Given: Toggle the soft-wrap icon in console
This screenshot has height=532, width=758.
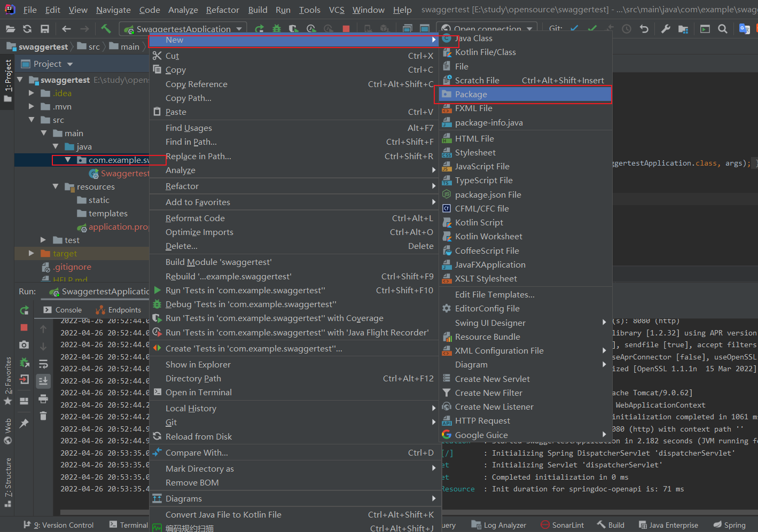Looking at the screenshot, I should (43, 364).
